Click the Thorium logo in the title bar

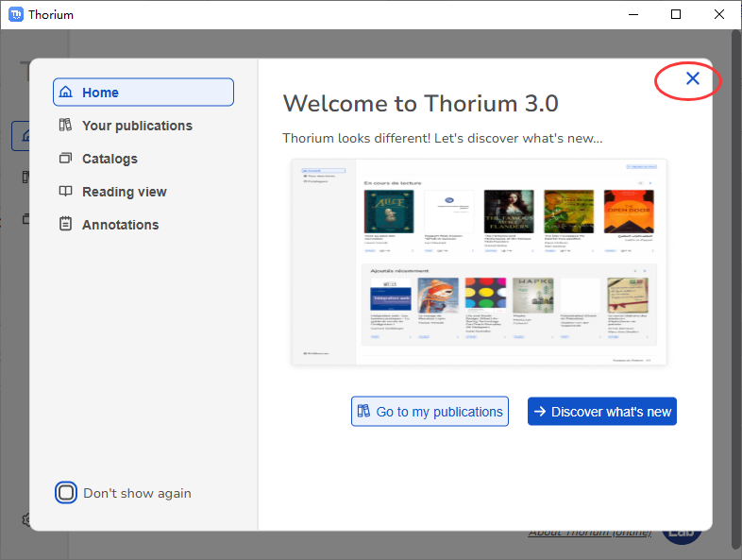coord(16,14)
